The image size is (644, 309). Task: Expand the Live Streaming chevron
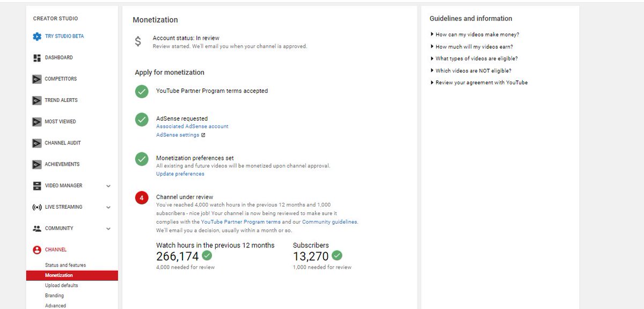pyautogui.click(x=108, y=208)
